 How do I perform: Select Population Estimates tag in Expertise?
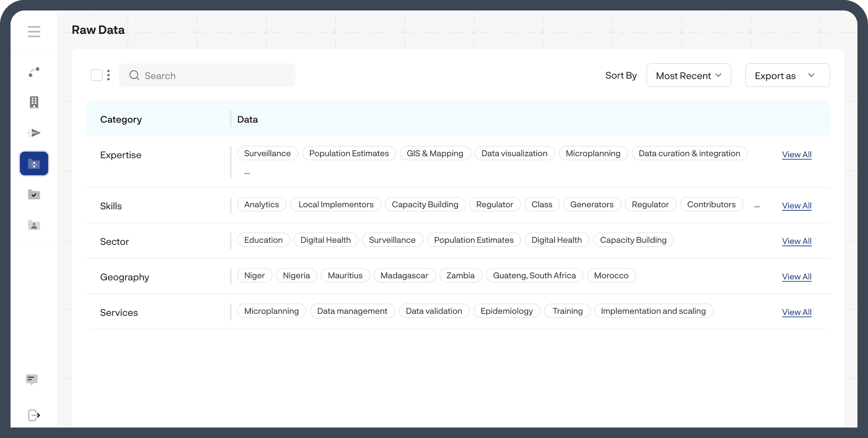point(349,153)
